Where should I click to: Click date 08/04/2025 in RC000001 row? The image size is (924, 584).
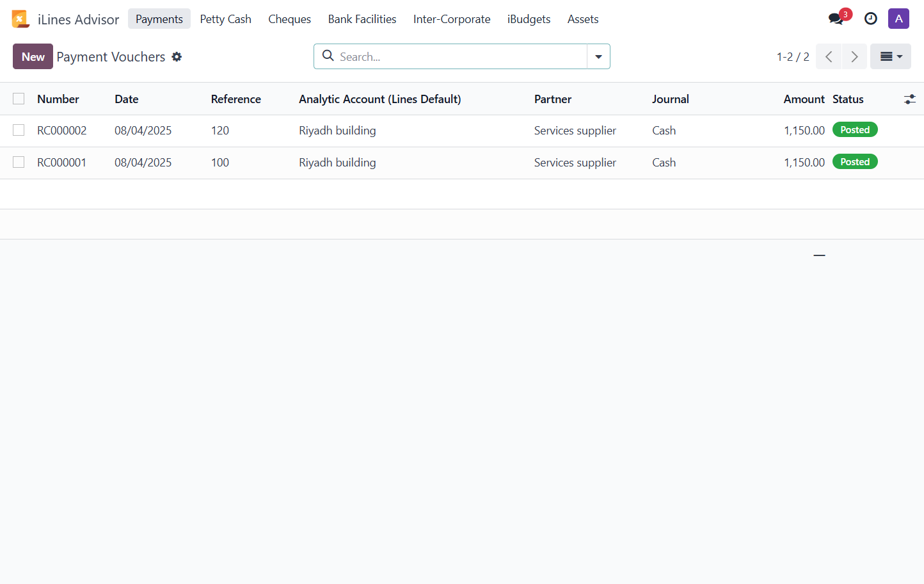click(x=143, y=162)
